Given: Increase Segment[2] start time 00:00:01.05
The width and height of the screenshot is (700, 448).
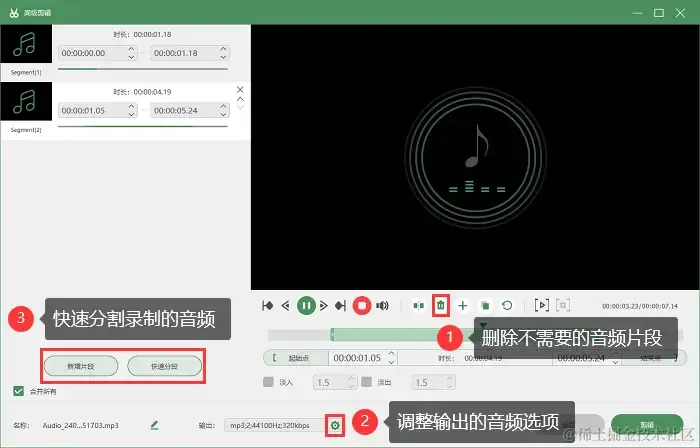Looking at the screenshot, I should point(131,107).
